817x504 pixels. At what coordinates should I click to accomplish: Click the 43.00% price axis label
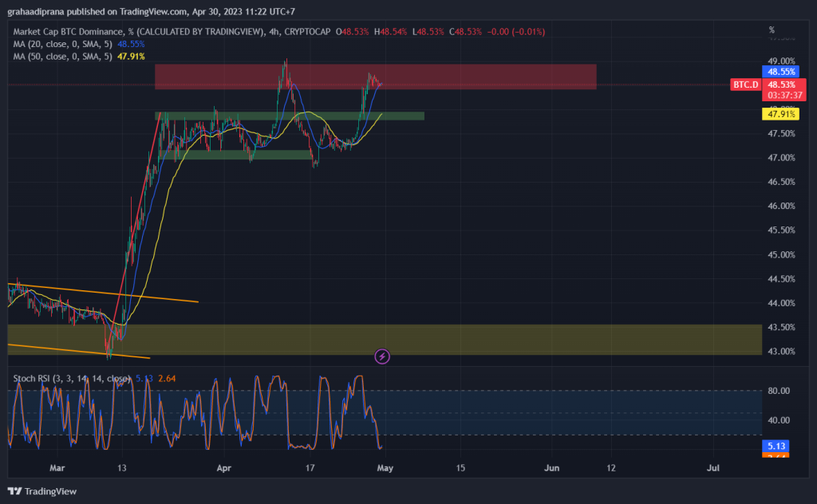point(782,352)
